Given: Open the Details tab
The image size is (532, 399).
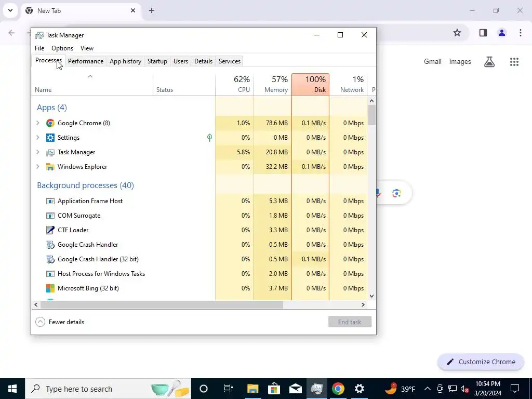Looking at the screenshot, I should 203,61.
